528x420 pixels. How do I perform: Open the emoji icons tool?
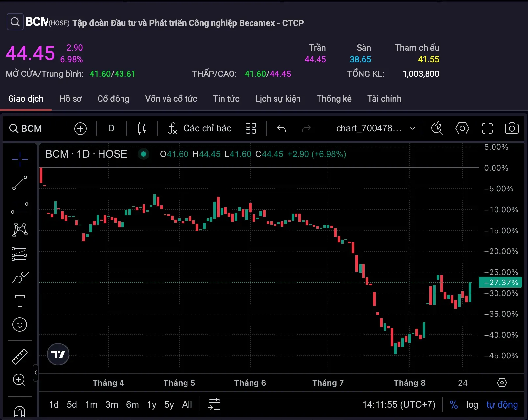click(x=20, y=325)
